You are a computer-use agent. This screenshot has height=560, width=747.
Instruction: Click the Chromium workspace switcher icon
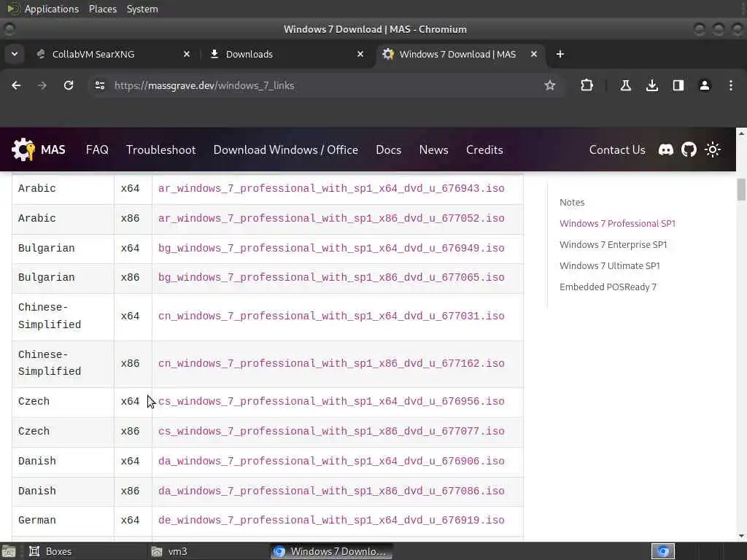(663, 551)
